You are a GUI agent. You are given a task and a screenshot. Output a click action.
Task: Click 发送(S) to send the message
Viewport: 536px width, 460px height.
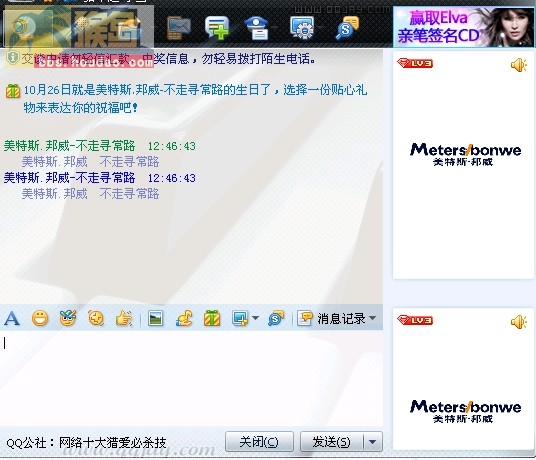(x=332, y=442)
